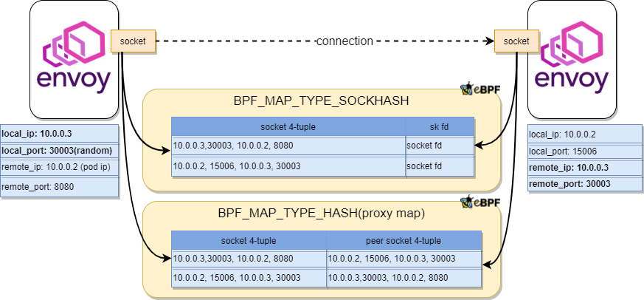Select "remote_port: 8080" field
Screen dimensions: 644x300
[x=59, y=187]
